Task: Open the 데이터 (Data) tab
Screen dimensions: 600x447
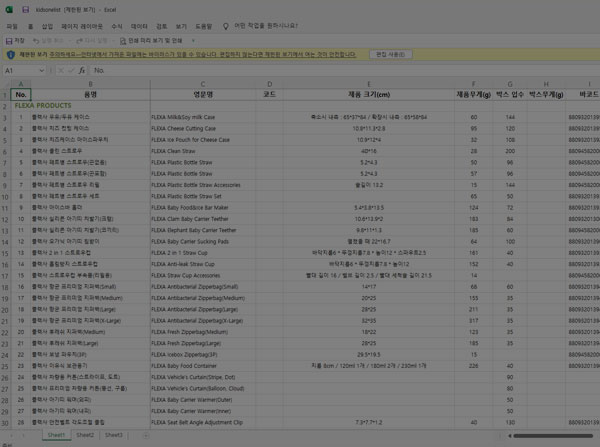Action: tap(139, 26)
